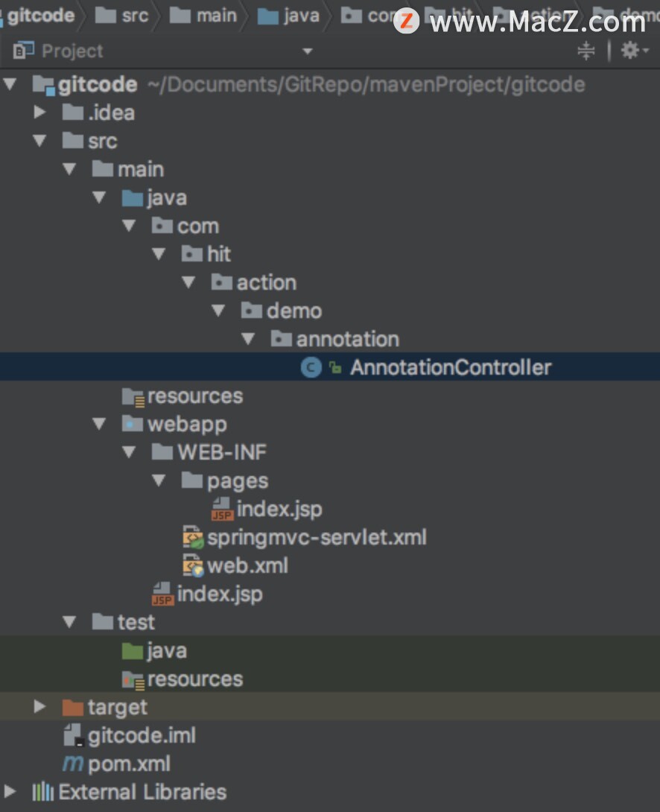Viewport: 660px width, 812px height.
Task: Select the web.xml file
Action: click(x=247, y=565)
